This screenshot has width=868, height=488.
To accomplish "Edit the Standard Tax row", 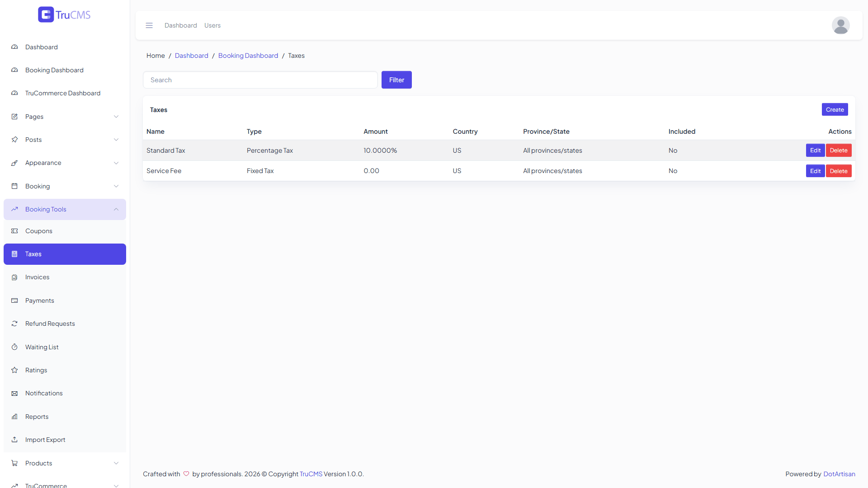I will [x=815, y=150].
